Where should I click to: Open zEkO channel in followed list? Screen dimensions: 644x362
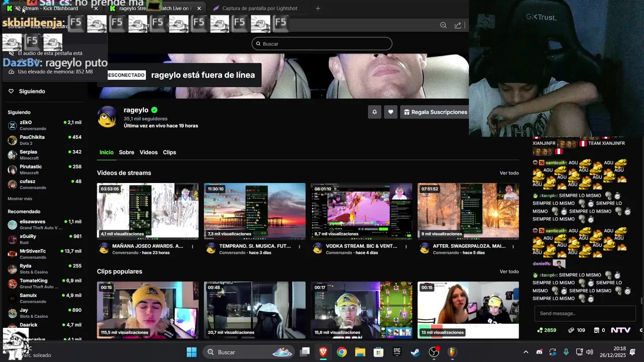[x=44, y=125]
